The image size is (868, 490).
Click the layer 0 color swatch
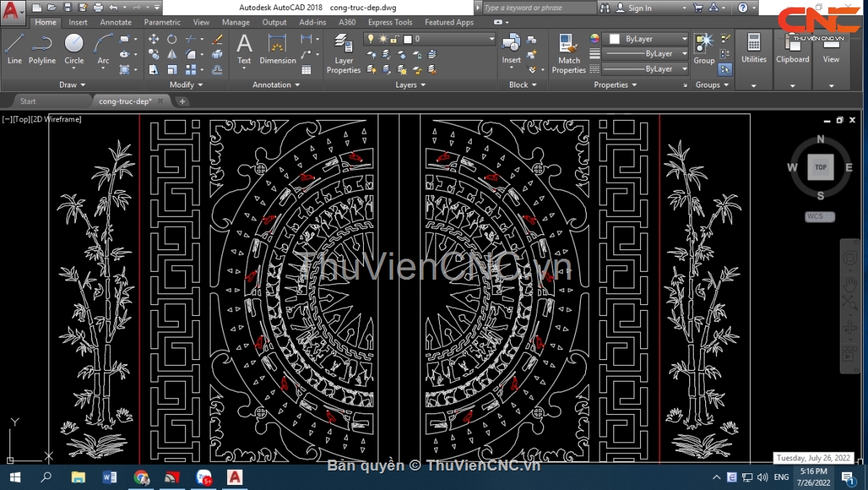408,39
